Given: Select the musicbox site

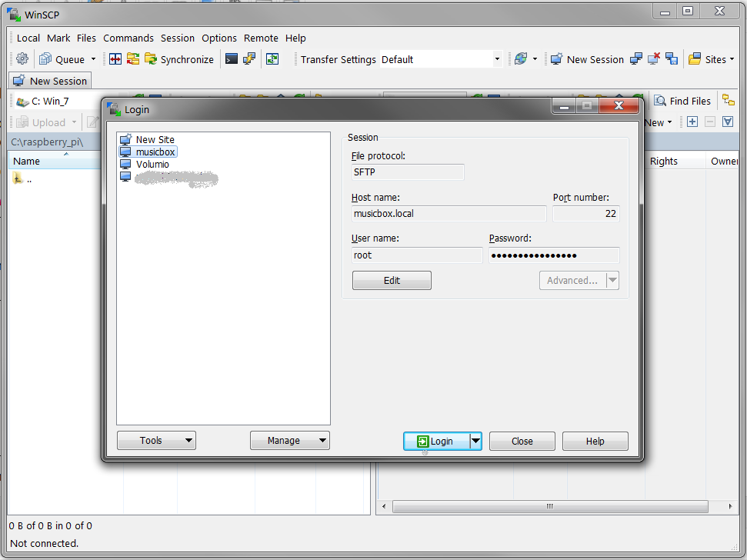Looking at the screenshot, I should pos(155,152).
